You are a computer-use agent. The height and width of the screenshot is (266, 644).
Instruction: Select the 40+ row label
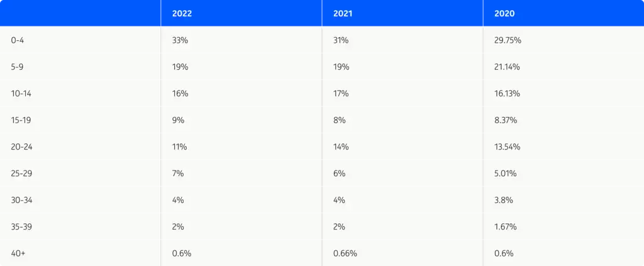(18, 253)
